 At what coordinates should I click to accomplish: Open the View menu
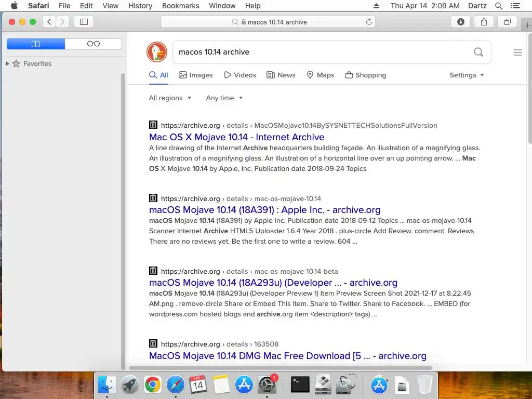tap(110, 6)
